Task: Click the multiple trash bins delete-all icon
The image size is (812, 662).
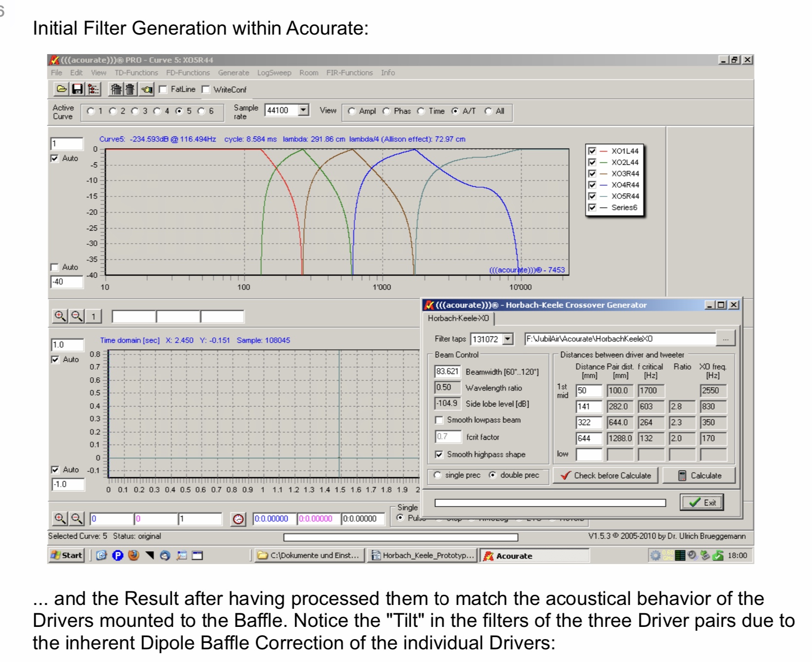Action: 116,89
